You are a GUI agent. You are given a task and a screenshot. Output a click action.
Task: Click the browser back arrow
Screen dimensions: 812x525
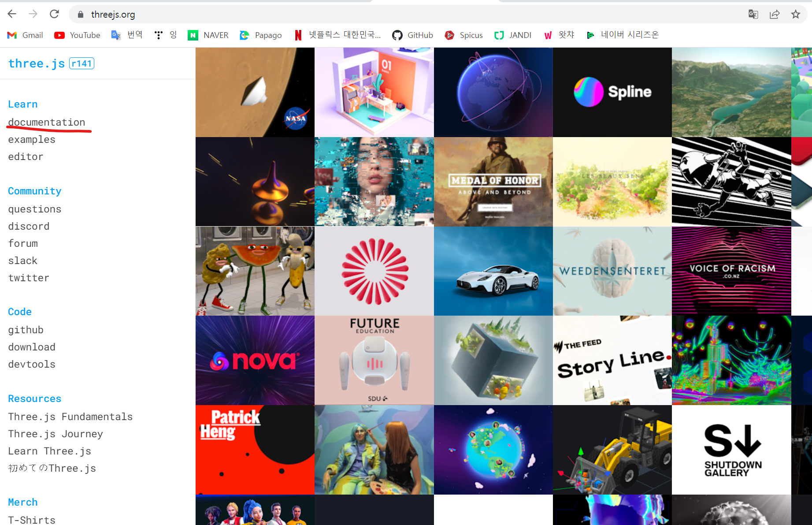[x=12, y=14]
